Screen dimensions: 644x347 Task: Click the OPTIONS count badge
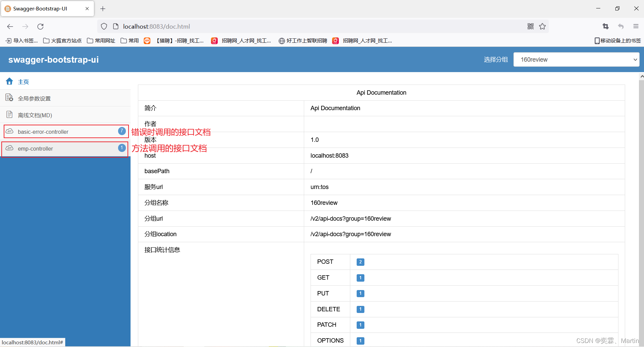point(360,341)
